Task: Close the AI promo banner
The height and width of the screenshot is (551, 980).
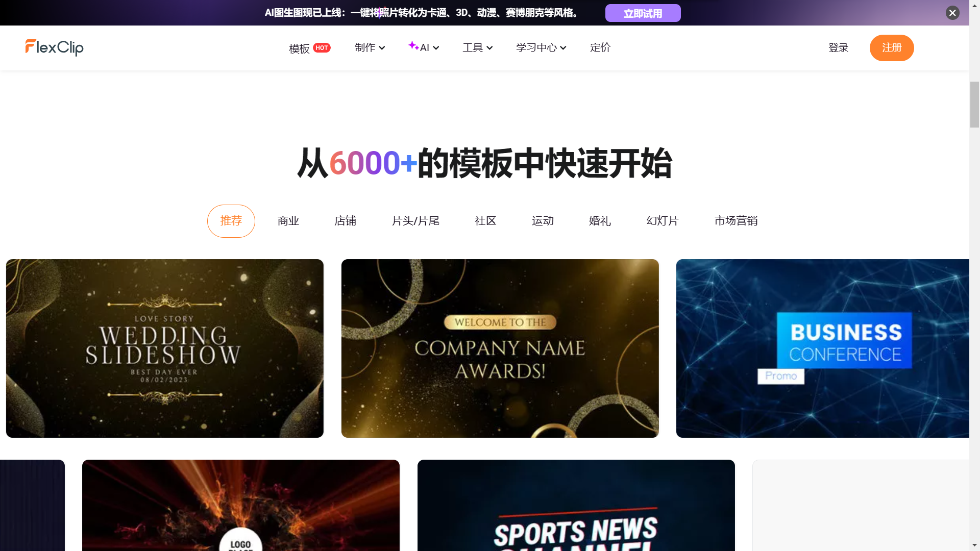Action: tap(952, 13)
